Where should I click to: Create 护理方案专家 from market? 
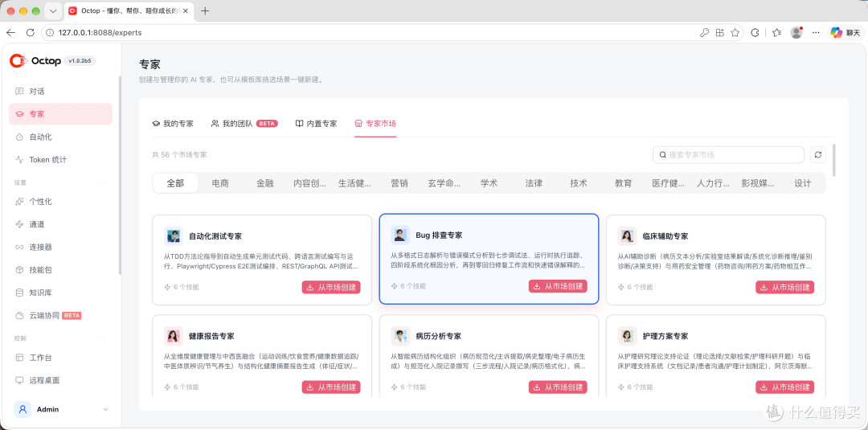[x=785, y=387]
